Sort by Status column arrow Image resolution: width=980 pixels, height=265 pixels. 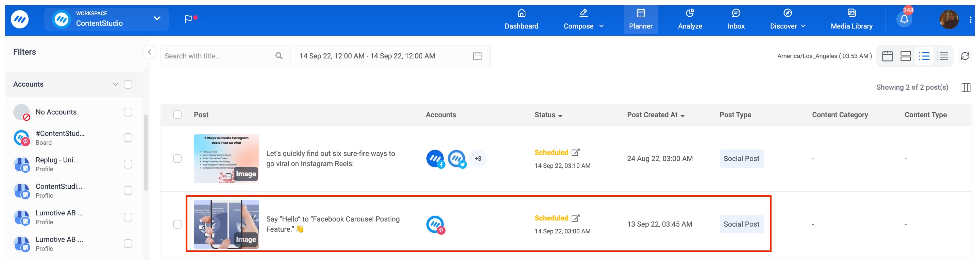pos(560,116)
